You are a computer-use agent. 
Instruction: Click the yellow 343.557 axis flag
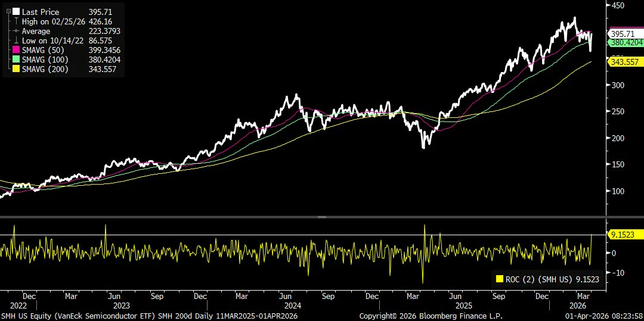[x=625, y=61]
